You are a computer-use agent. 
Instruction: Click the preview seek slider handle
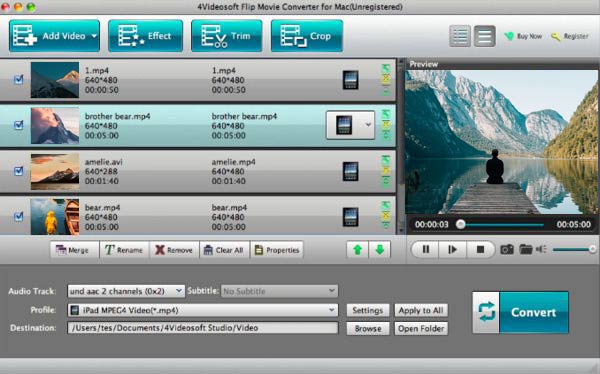point(461,224)
